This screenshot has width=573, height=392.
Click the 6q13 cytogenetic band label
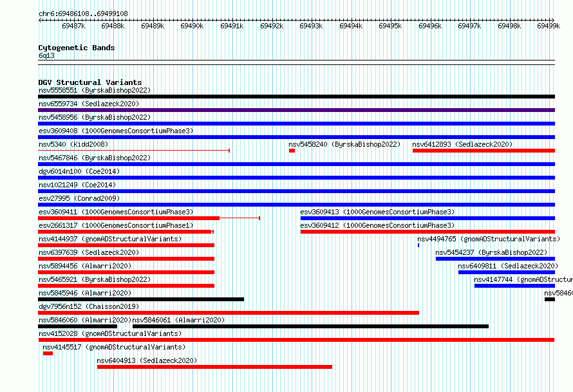[46, 55]
